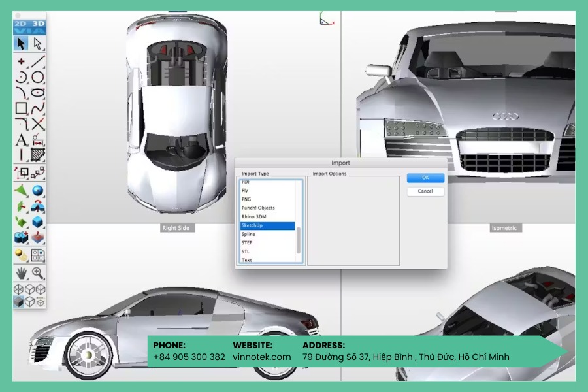The image size is (588, 392).
Task: Select the Hand pan tool
Action: pyautogui.click(x=22, y=273)
